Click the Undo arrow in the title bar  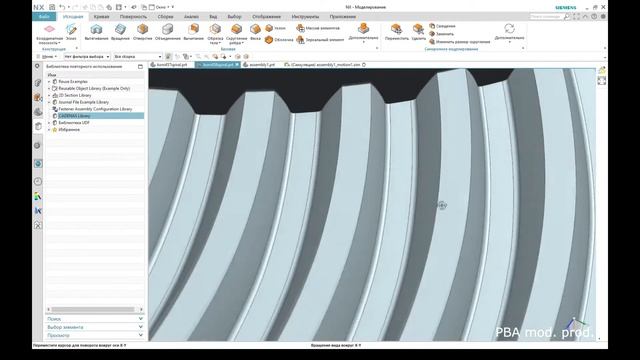(62, 7)
